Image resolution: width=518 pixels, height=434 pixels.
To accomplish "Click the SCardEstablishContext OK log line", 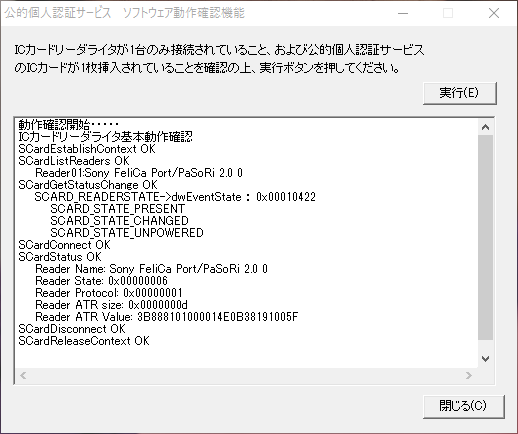I will pyautogui.click(x=87, y=149).
